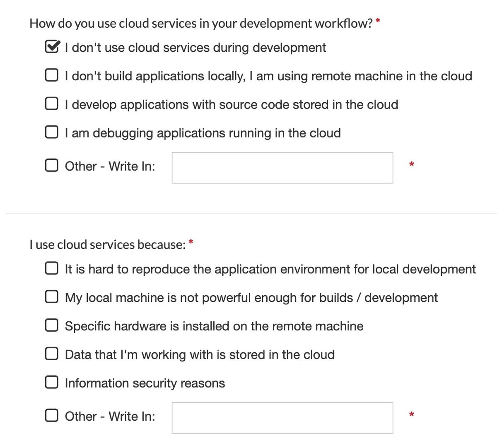This screenshot has height=448, width=497.
Task: Check "I develop applications with source code stored in the cloud"
Action: (51, 104)
